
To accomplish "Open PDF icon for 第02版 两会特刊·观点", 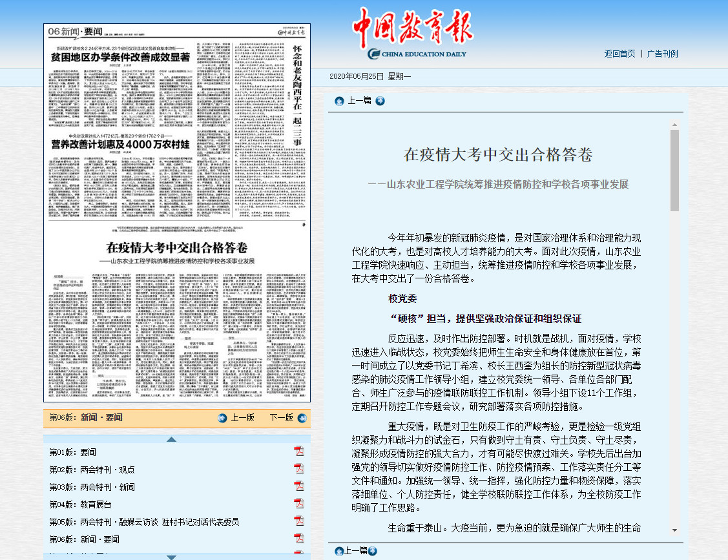I will tap(298, 468).
